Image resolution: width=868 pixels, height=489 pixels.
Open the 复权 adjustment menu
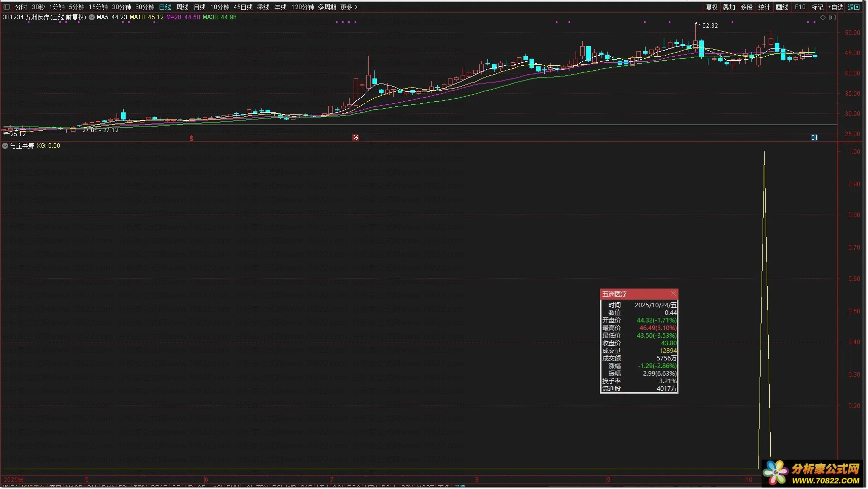point(712,7)
